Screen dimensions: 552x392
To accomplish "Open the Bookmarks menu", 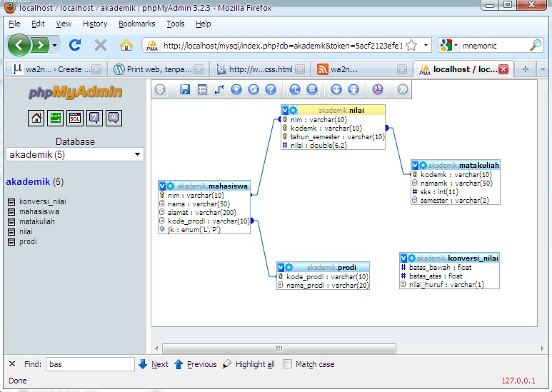I will [136, 24].
